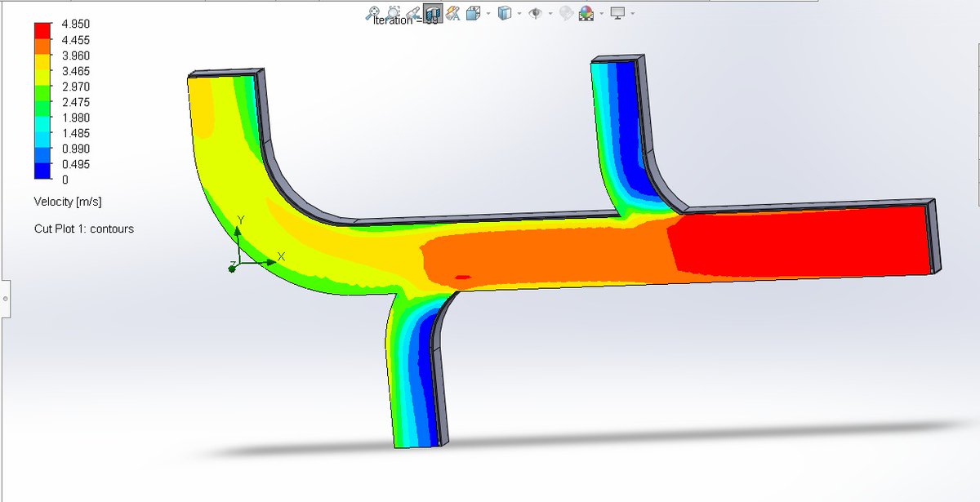Select the Zoom to Area tool
Screen dimensions: 980x502
tap(392, 13)
